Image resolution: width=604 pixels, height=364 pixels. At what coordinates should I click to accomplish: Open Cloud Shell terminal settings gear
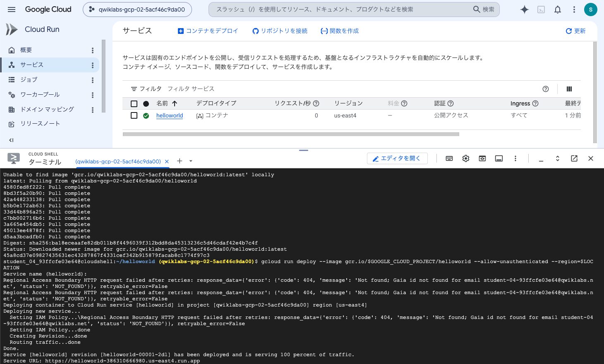coord(466,158)
